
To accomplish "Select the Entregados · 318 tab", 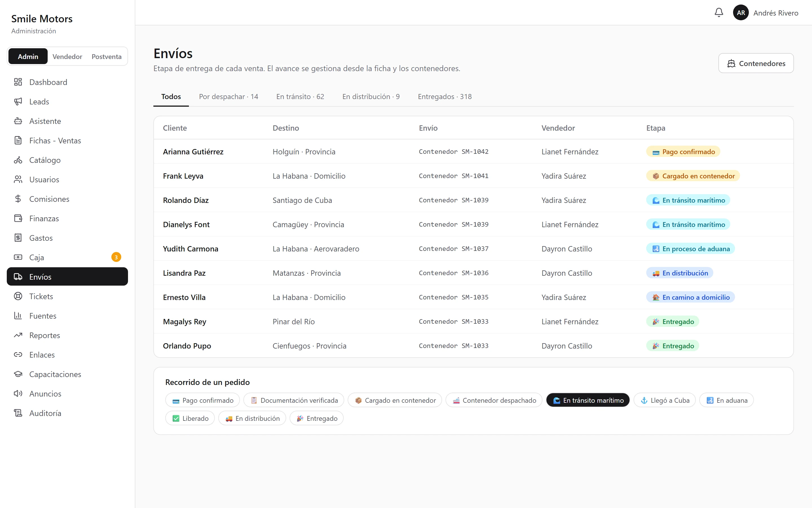I will [445, 97].
